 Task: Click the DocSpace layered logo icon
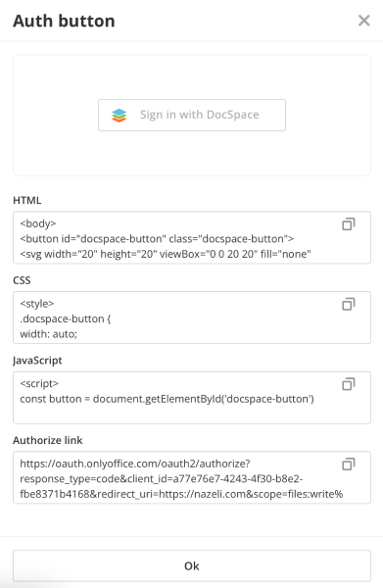[x=120, y=115]
